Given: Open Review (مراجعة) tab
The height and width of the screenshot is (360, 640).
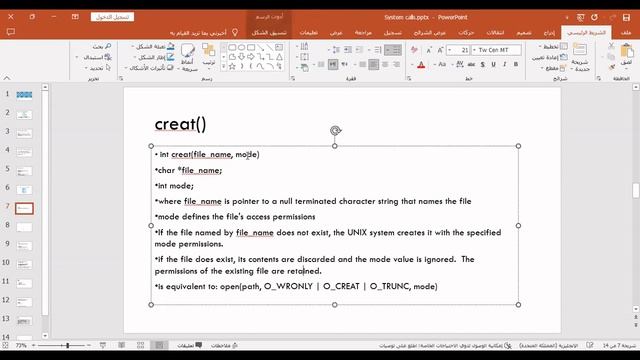Looking at the screenshot, I should 363,32.
